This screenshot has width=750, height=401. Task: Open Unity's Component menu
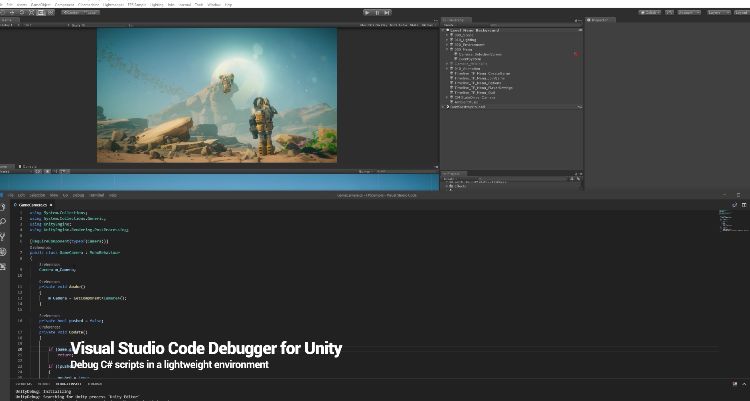(65, 4)
